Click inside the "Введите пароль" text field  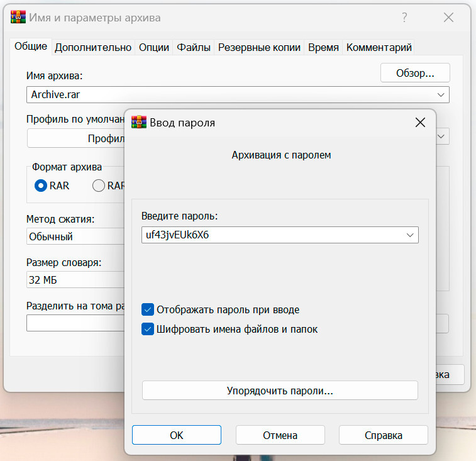[270, 235]
